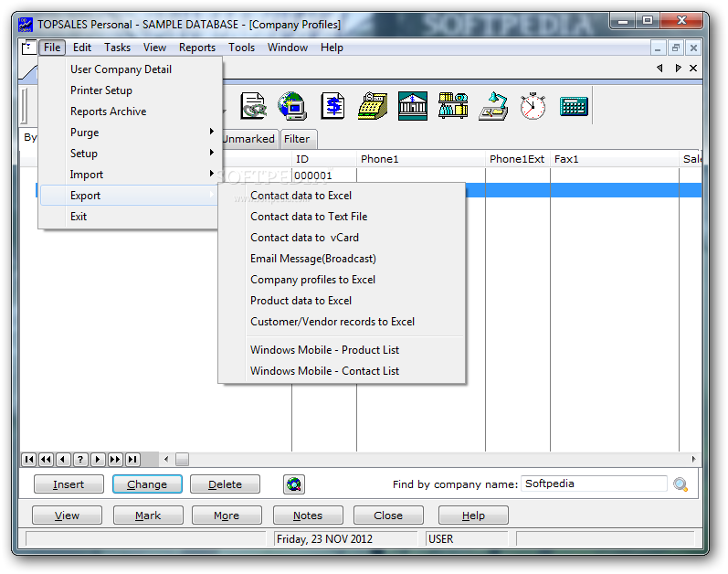Open Notes with the Notes button
Viewport: 728px width, 574px height.
[x=308, y=516]
